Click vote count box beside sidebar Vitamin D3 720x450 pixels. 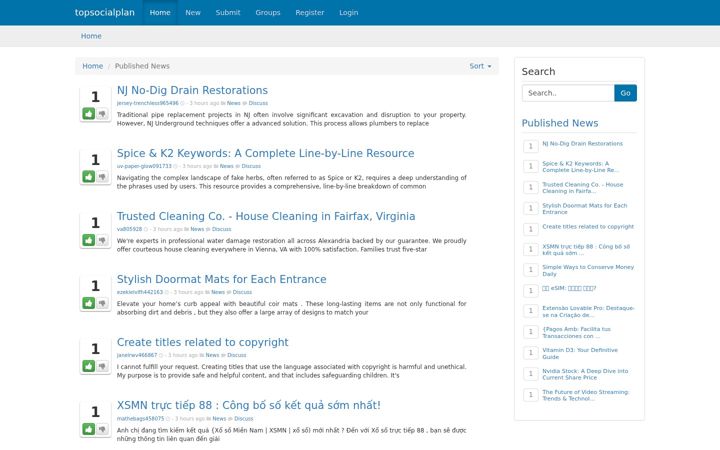tap(530, 353)
